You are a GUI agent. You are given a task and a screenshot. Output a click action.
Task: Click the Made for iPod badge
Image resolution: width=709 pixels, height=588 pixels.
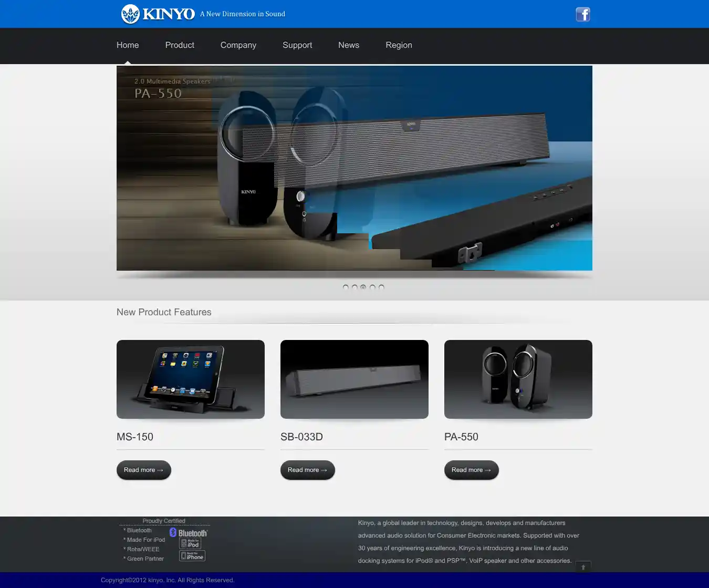coord(191,544)
